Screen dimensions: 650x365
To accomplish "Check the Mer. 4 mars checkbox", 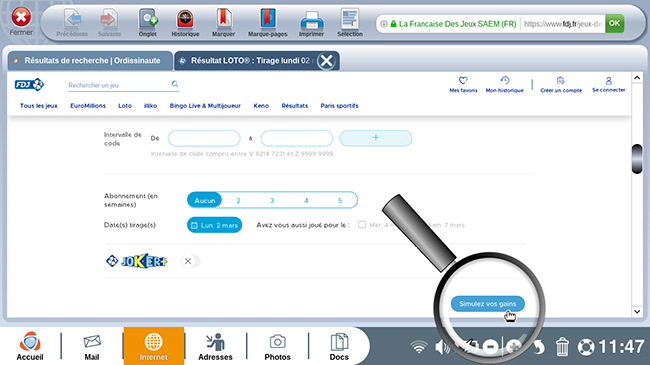I will pos(362,225).
